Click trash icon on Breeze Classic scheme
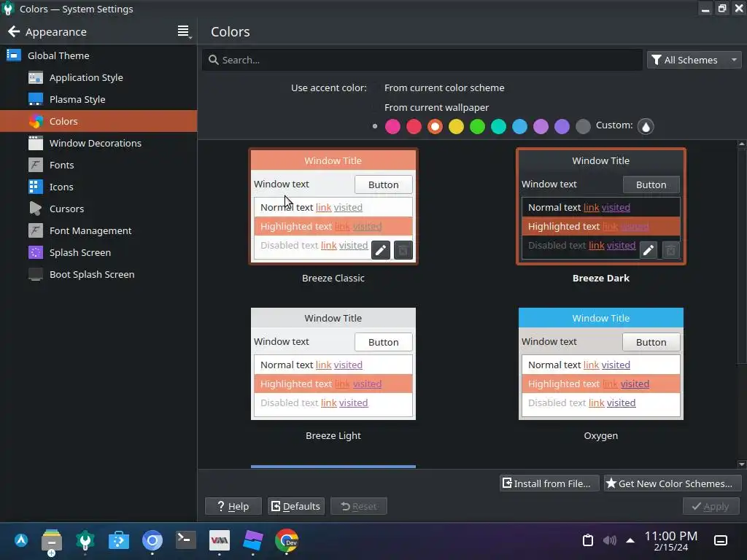Viewport: 747px width, 560px height. tap(403, 250)
